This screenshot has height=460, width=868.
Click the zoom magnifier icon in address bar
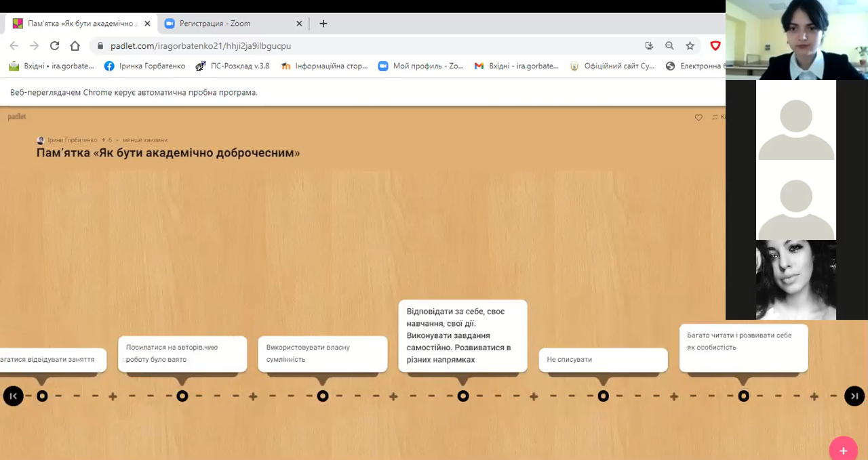point(669,45)
